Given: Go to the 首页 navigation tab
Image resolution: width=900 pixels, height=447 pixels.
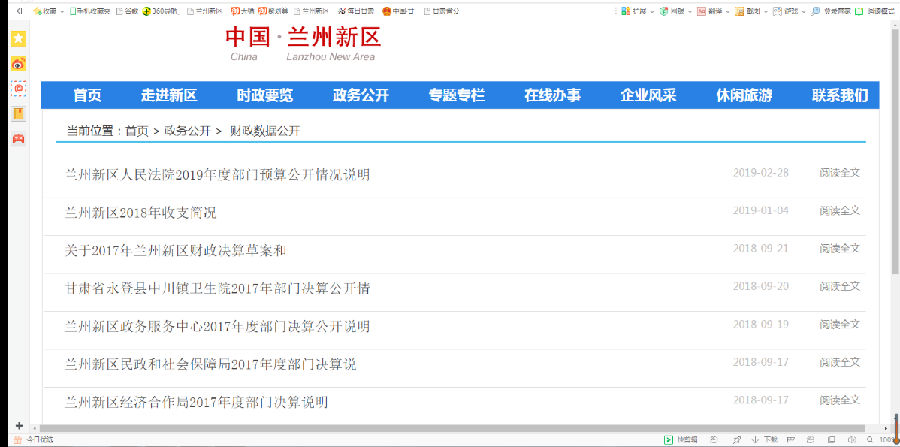Looking at the screenshot, I should click(87, 96).
